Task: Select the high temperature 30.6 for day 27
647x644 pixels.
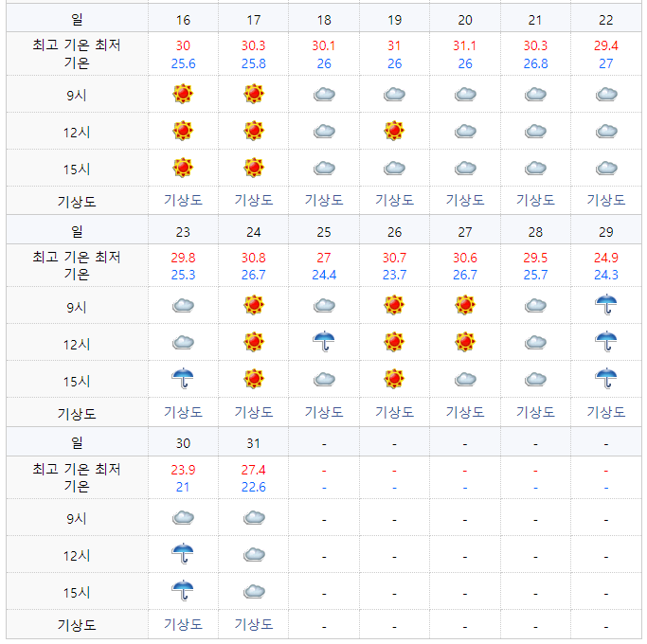Action: 465,258
